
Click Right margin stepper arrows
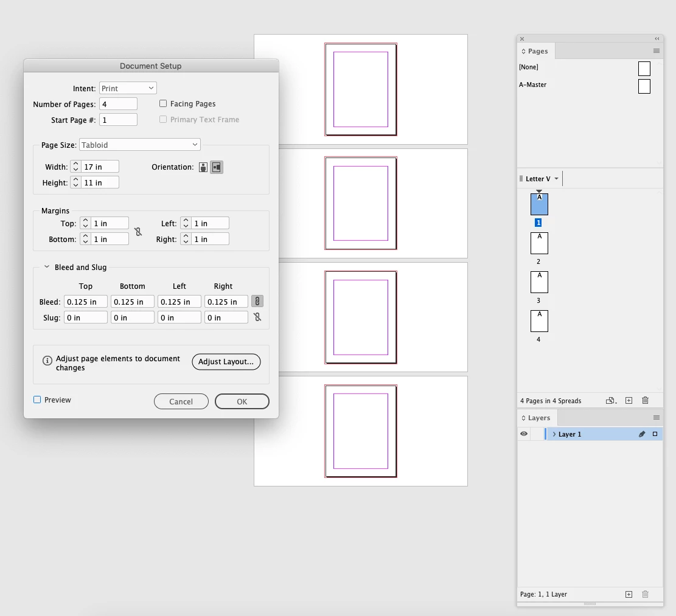[x=186, y=239]
